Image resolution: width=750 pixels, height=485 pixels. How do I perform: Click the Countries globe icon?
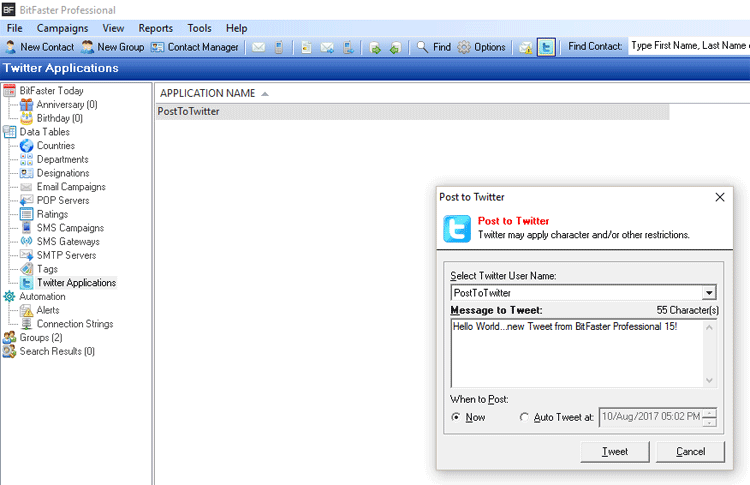coord(27,145)
